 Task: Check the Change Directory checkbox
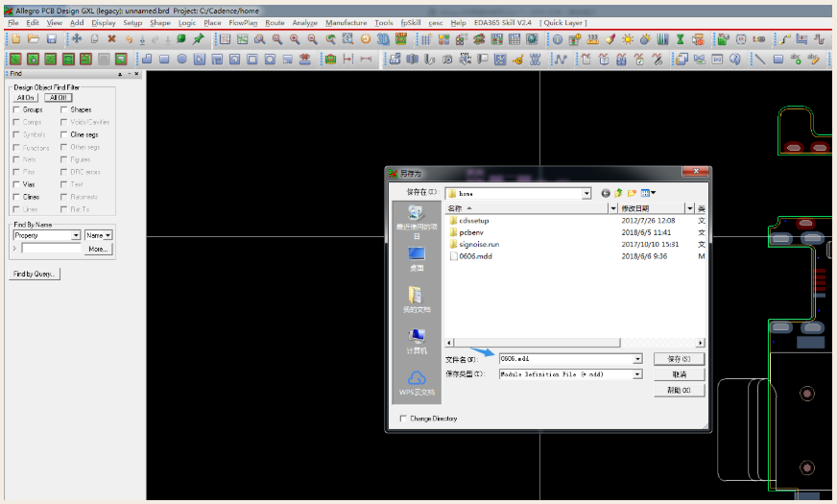point(403,419)
